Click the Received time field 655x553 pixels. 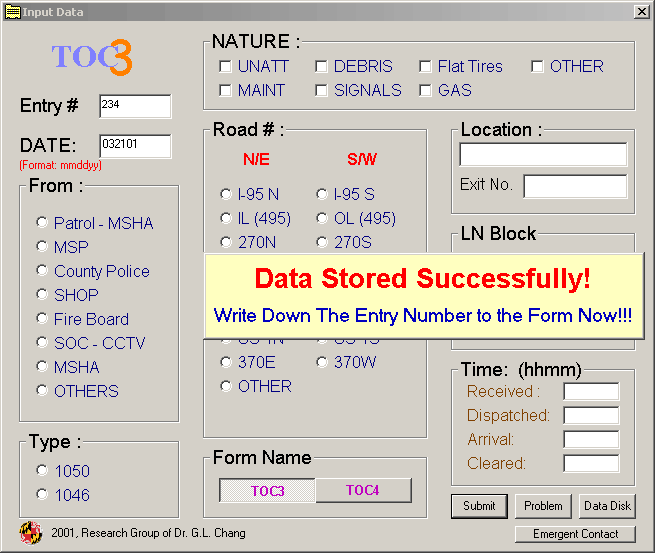[591, 392]
